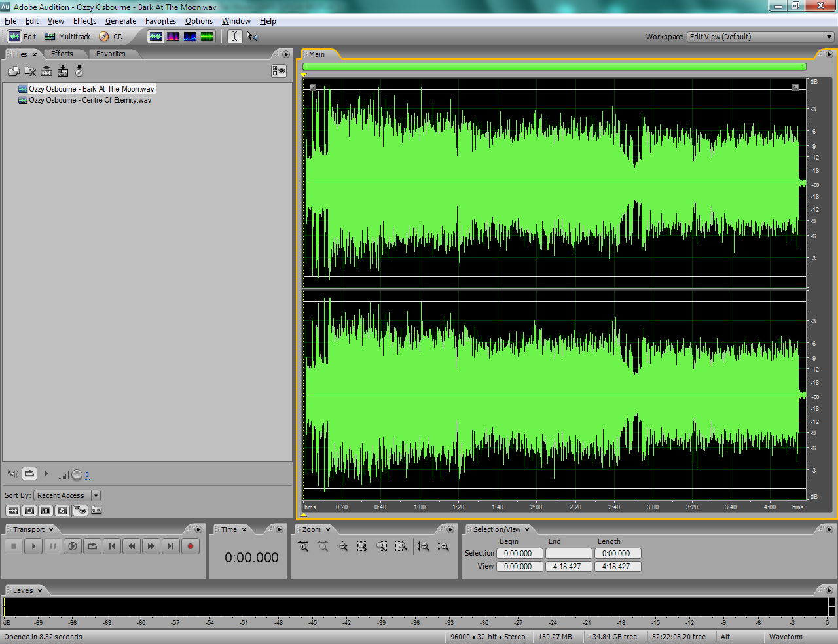This screenshot has width=838, height=644.
Task: Open the File menu
Action: coord(10,21)
